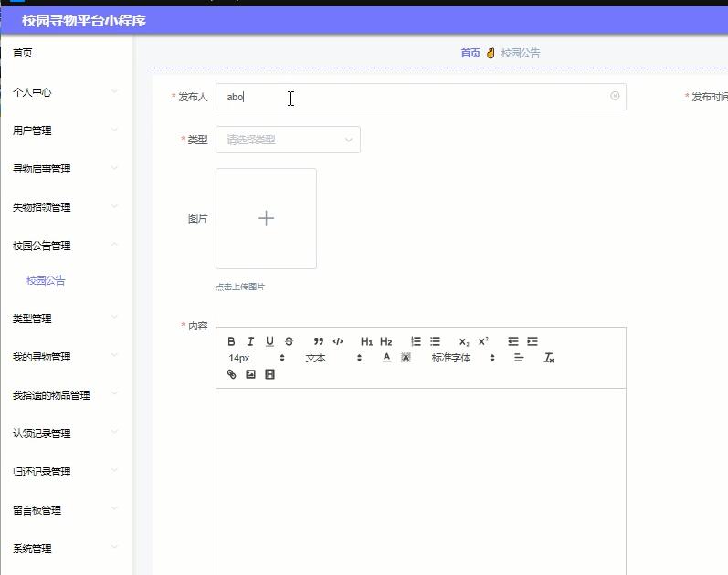728x575 pixels.
Task: Open the 标准字体 font dropdown
Action: tap(463, 358)
